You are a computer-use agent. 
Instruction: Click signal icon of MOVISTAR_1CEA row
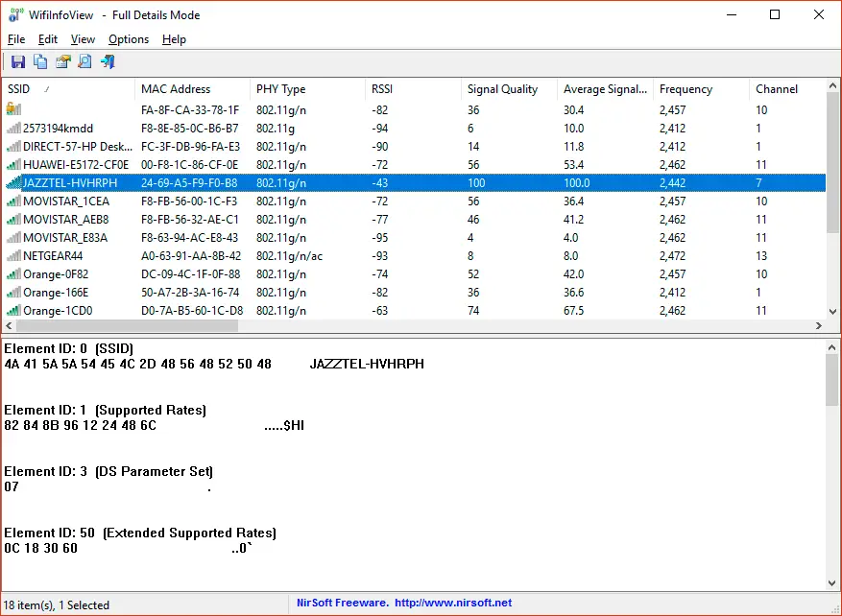[13, 201]
